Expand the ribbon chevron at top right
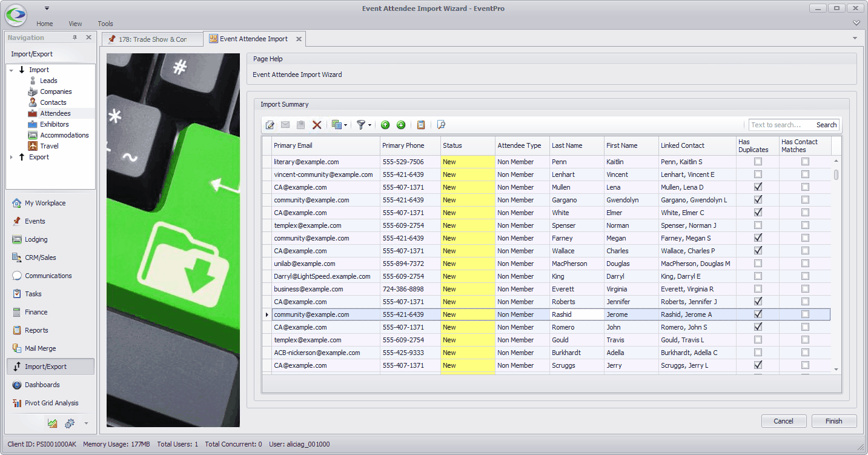868x455 pixels. (x=856, y=23)
